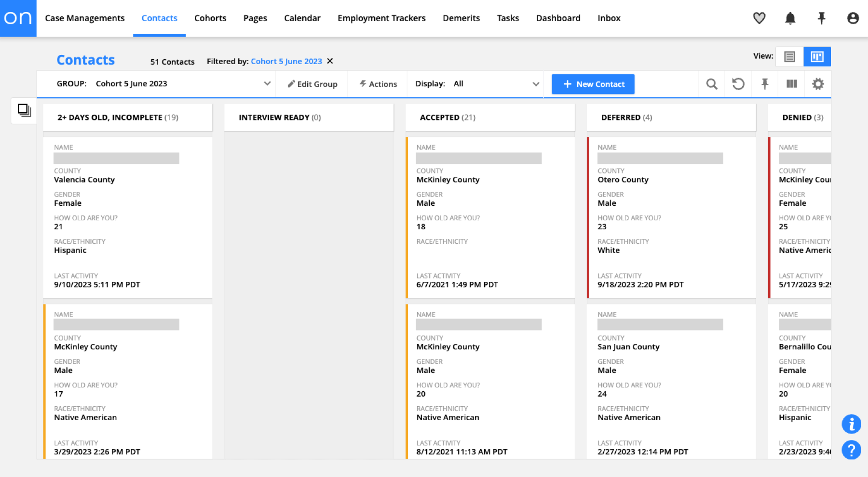This screenshot has width=868, height=477.
Task: Remove the Cohort 5 June 2023 filter
Action: [x=330, y=61]
